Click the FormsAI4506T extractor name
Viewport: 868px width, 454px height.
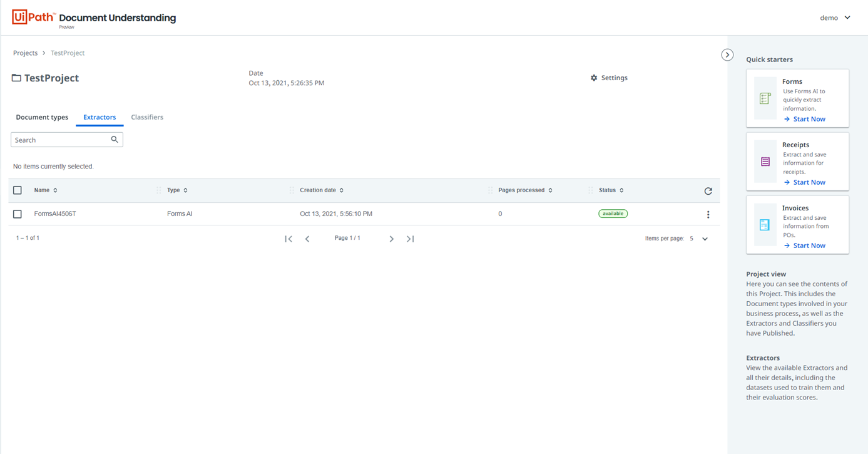[55, 214]
